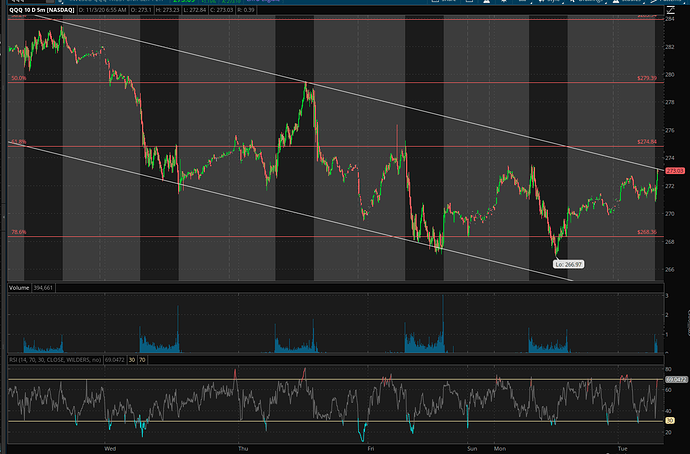Click the 60 mark on RSI axis

click(668, 390)
